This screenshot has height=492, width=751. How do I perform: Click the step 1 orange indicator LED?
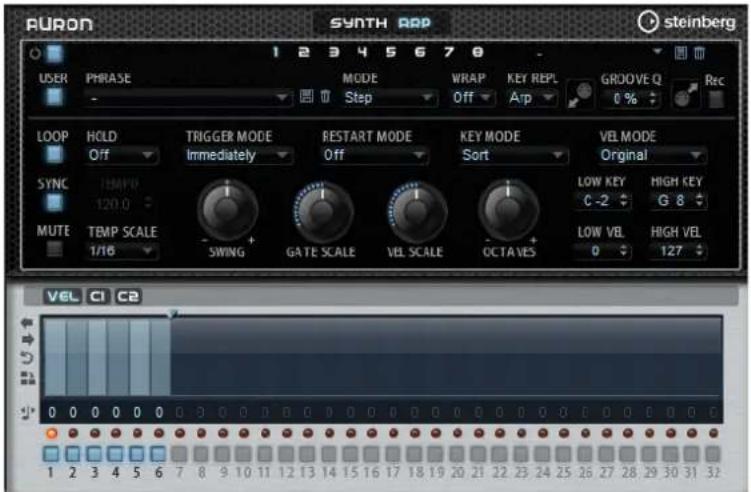click(52, 434)
